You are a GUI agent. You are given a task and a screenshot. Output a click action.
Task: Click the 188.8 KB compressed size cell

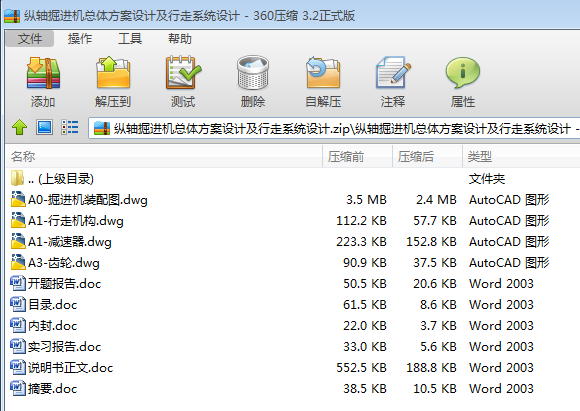click(x=431, y=368)
